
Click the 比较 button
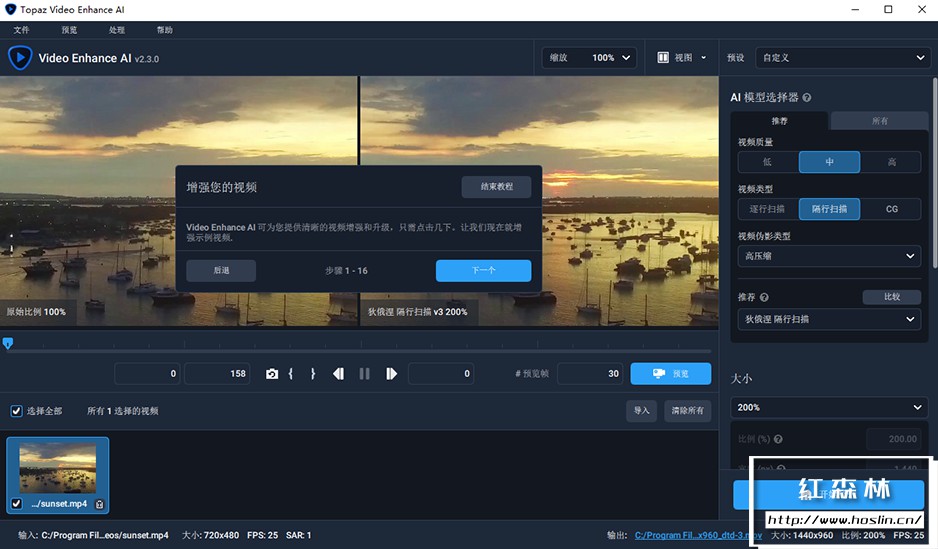coord(892,297)
